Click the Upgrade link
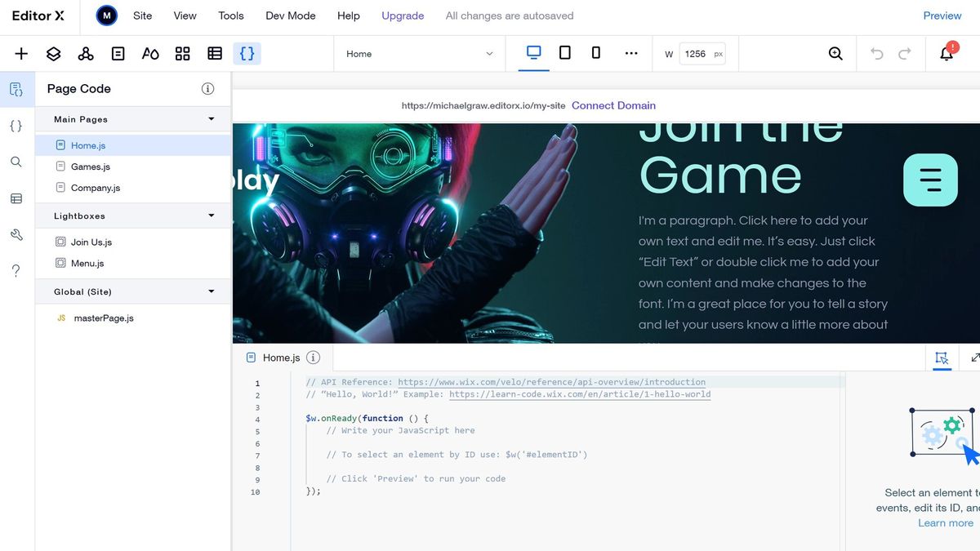This screenshot has height=551, width=980. [x=402, y=16]
